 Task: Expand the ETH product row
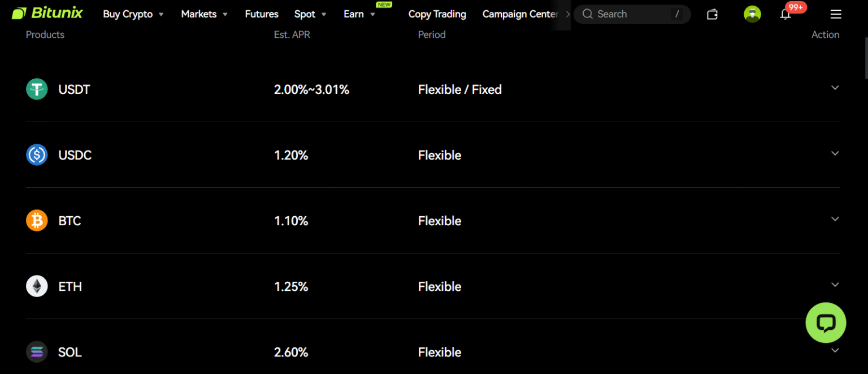click(835, 285)
